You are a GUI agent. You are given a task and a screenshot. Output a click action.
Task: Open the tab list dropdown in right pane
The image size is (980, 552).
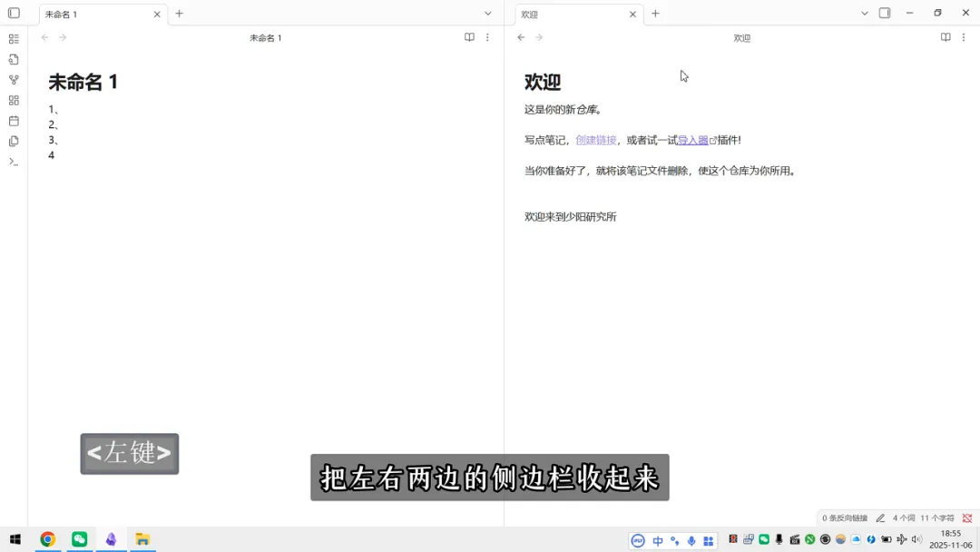pyautogui.click(x=864, y=13)
